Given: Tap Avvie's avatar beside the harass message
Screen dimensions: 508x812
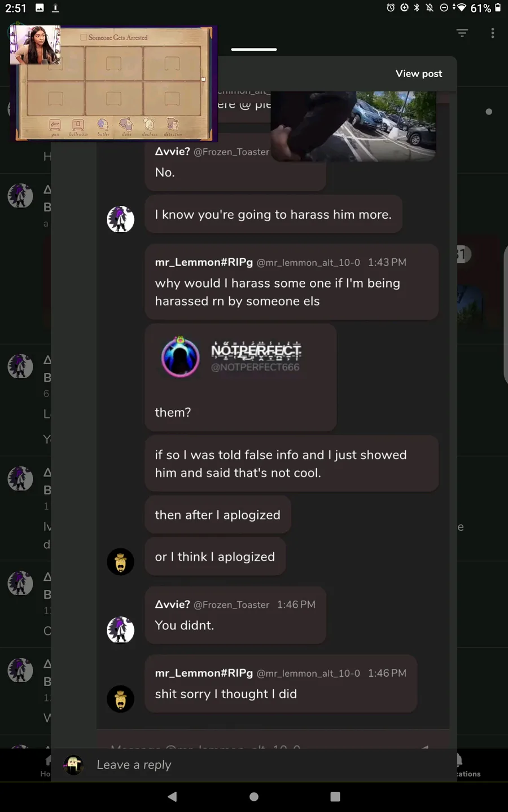Looking at the screenshot, I should (121, 219).
